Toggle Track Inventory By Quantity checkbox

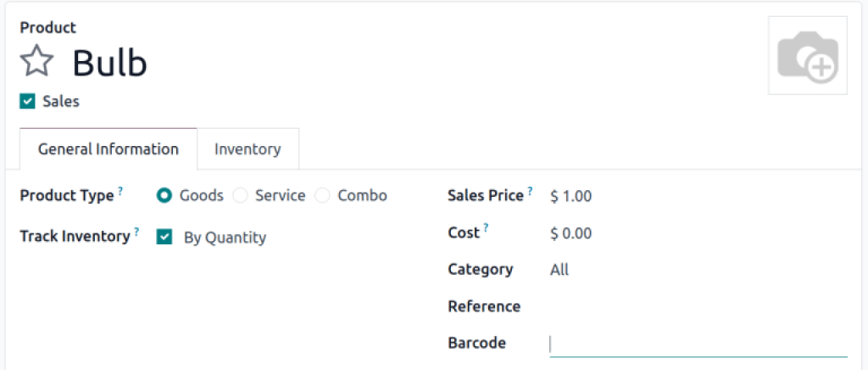[164, 237]
